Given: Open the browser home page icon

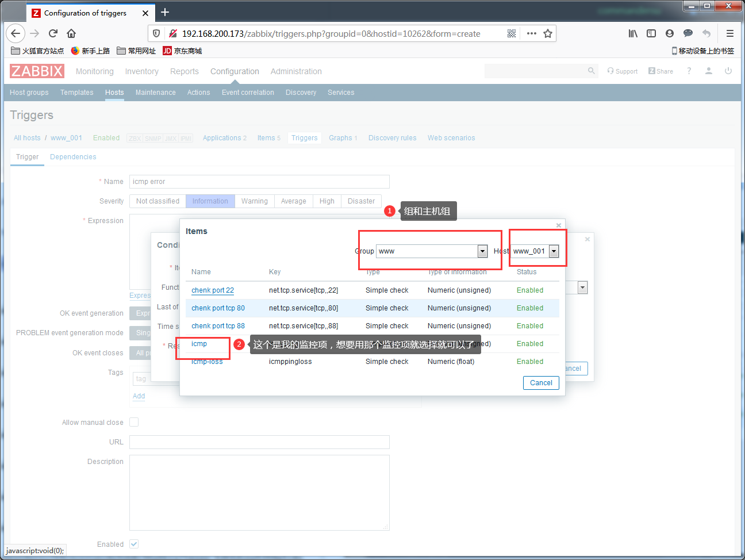Looking at the screenshot, I should 71,33.
